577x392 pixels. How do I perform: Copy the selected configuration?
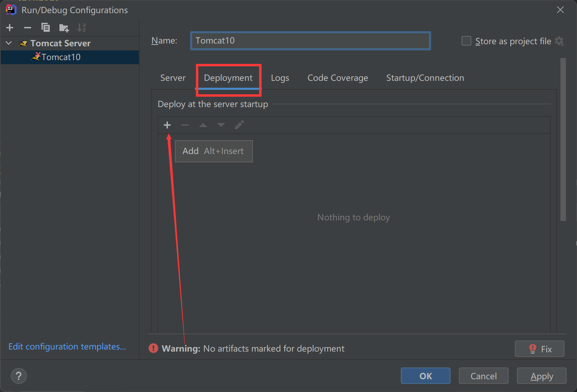tap(46, 28)
